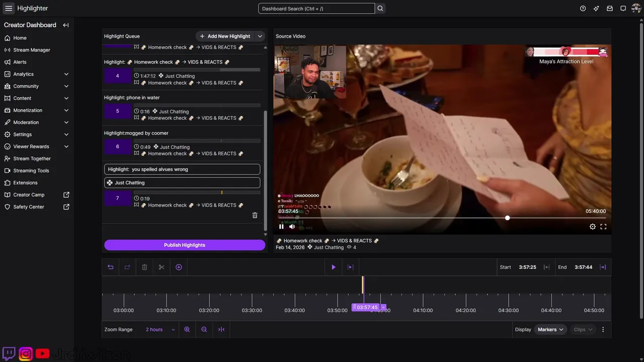Click the Start time 3:57:25 value
This screenshot has height=362, width=644.
pos(527,267)
